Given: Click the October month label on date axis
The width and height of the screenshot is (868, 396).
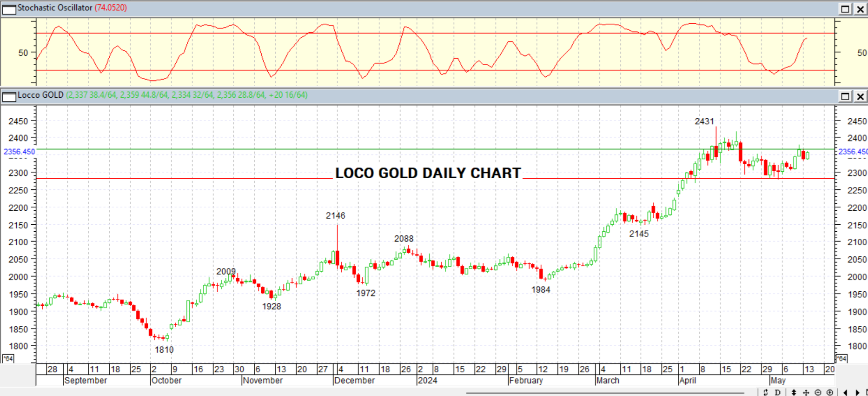Looking at the screenshot, I should click(166, 381).
